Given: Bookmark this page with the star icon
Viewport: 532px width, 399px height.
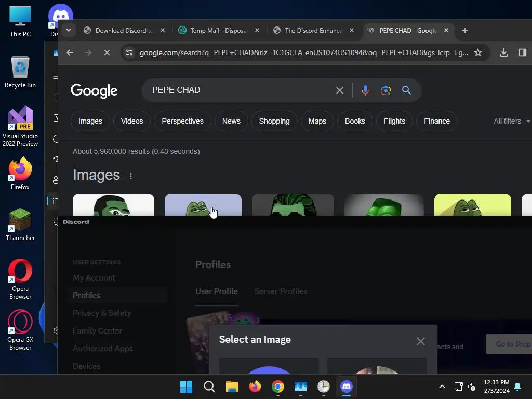Looking at the screenshot, I should [478, 52].
